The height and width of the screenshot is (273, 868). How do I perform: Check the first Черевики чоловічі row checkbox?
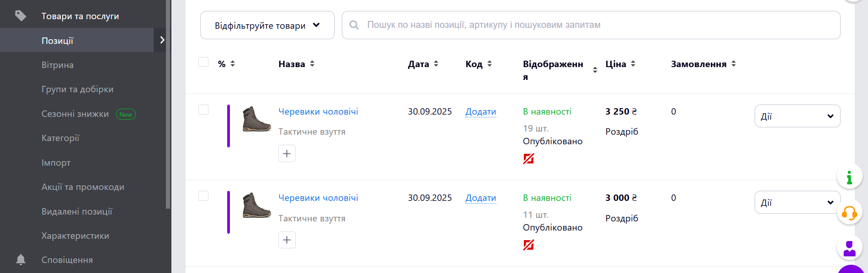click(203, 110)
